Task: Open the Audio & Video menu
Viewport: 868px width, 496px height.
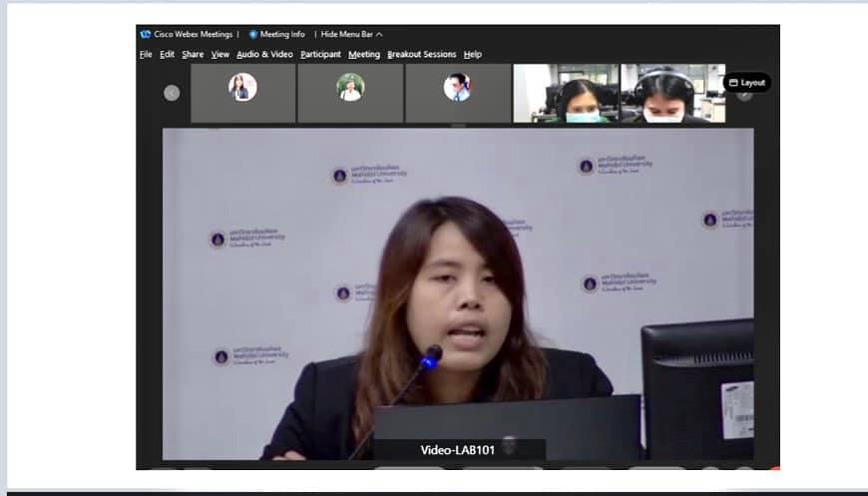Action: tap(264, 54)
